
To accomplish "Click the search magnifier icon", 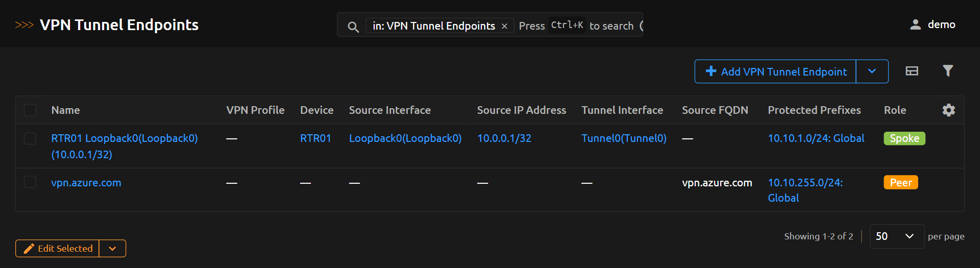I will (353, 27).
